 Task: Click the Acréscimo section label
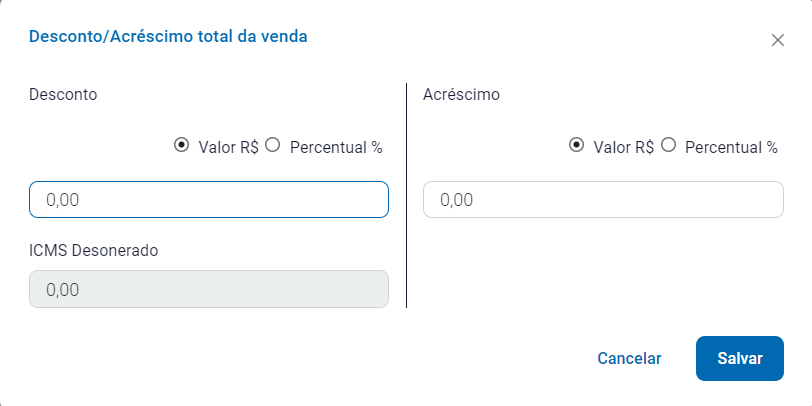click(x=461, y=95)
